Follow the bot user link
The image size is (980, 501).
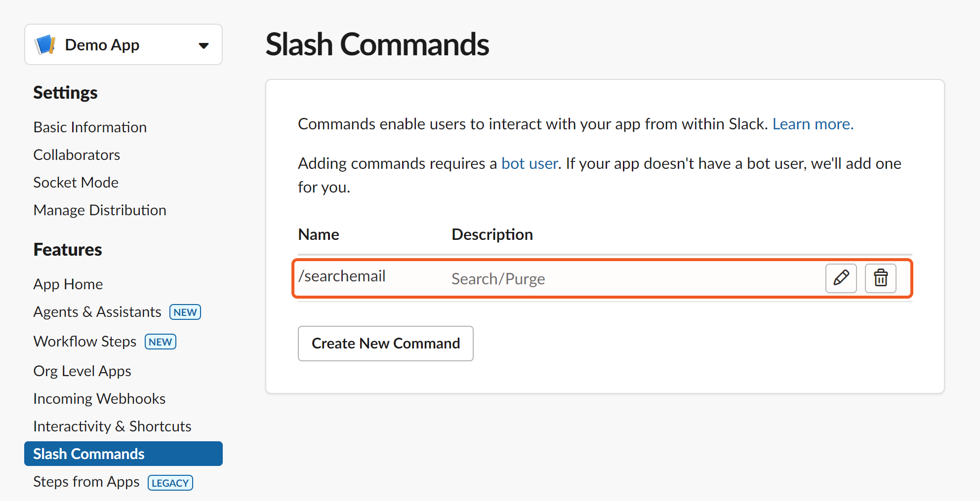click(530, 163)
